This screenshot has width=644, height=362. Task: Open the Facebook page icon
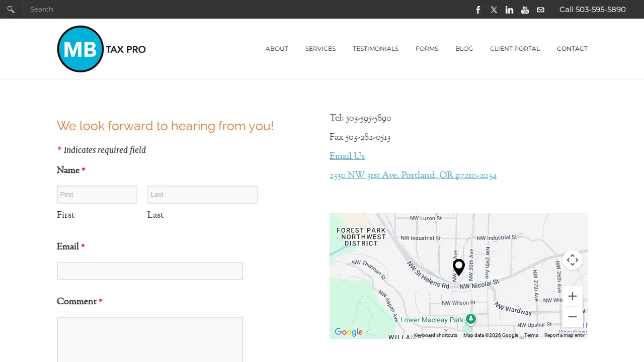pos(478,10)
